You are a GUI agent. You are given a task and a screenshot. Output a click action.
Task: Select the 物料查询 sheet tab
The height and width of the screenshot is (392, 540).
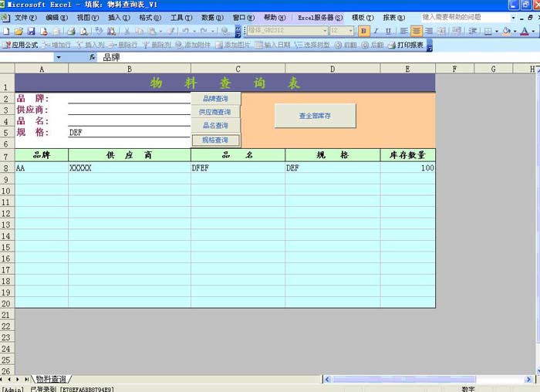pos(51,380)
